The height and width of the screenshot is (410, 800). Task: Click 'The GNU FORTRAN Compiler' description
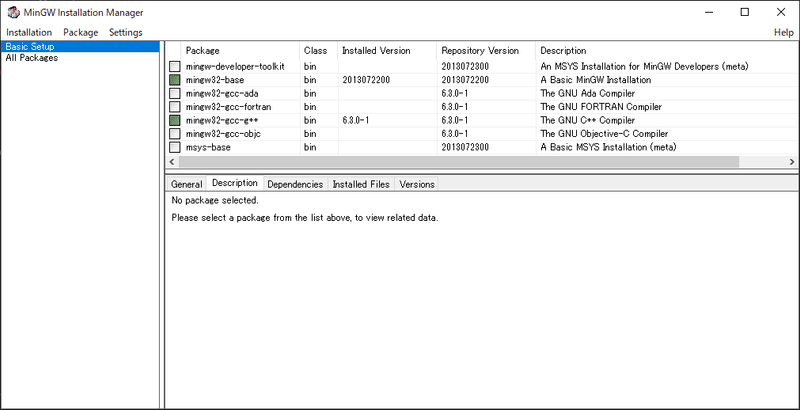(601, 107)
